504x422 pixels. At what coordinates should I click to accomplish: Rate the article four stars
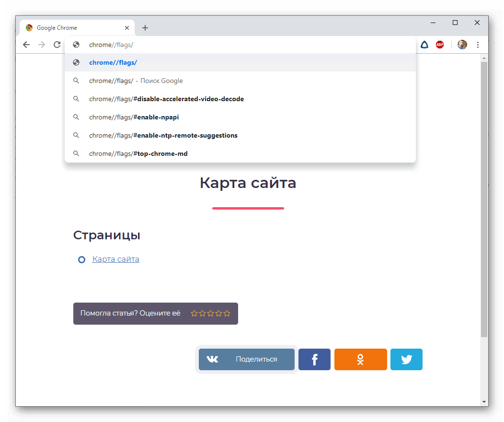(219, 313)
